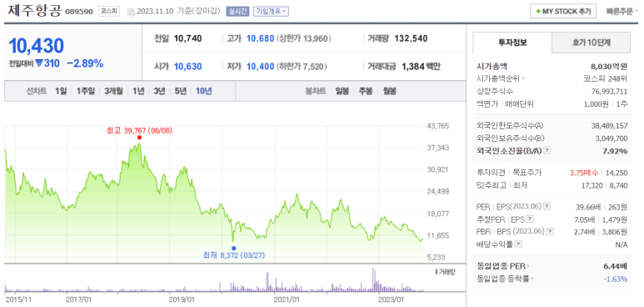The image size is (644, 307).
Task: Click the 상장주식수 value 76,993,711
Action: point(607,91)
